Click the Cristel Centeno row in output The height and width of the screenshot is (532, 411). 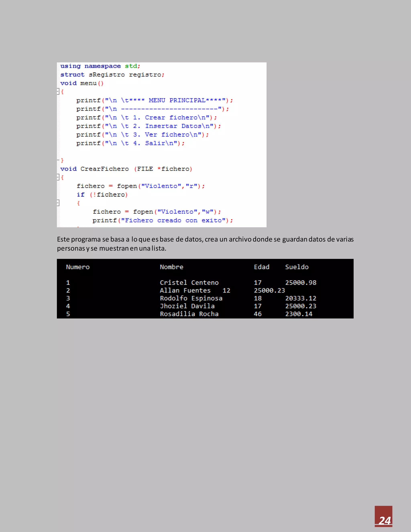[189, 283]
